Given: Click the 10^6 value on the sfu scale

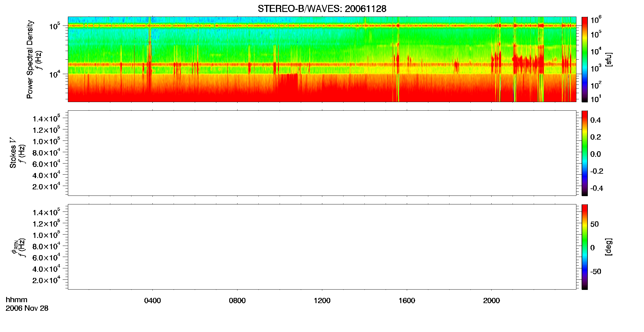Looking at the screenshot, I should click(x=596, y=20).
